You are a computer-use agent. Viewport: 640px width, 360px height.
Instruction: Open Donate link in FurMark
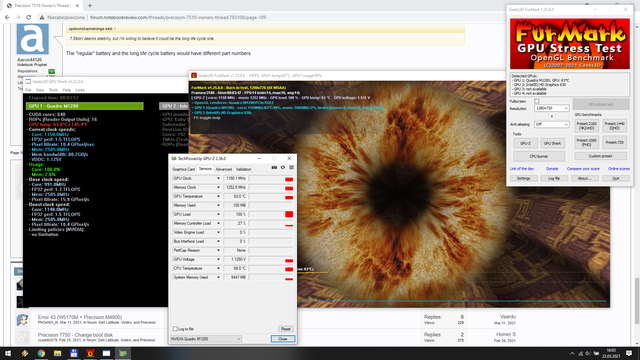click(552, 169)
